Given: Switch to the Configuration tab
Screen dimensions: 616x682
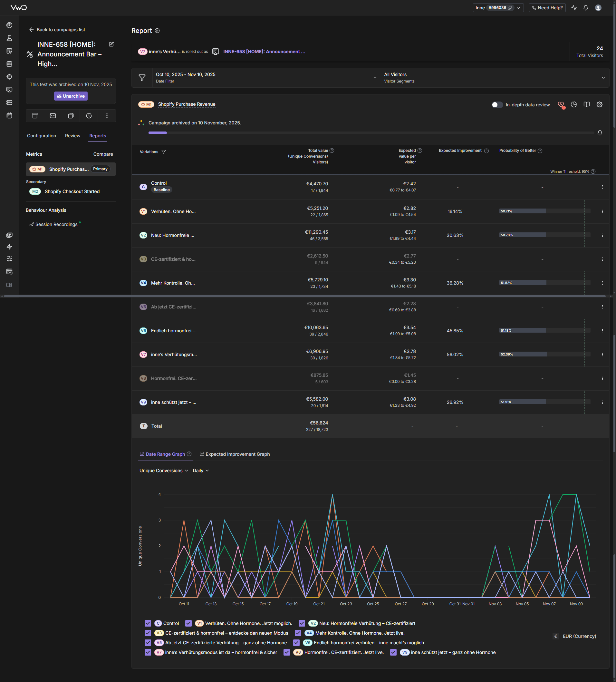Looking at the screenshot, I should coord(42,136).
